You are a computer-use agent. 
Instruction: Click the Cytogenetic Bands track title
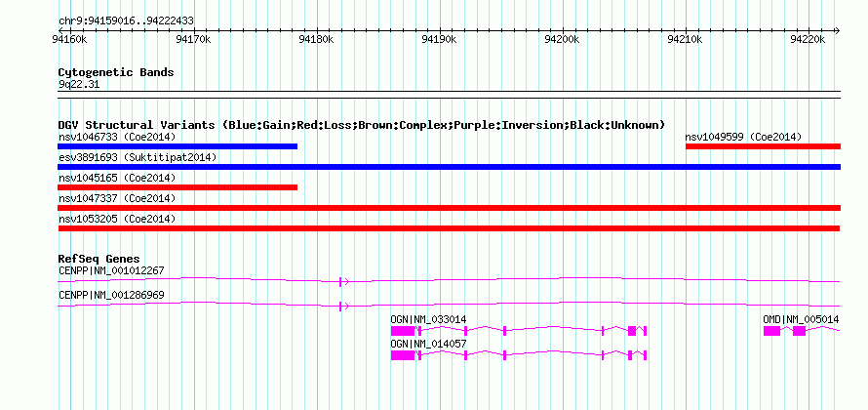116,72
